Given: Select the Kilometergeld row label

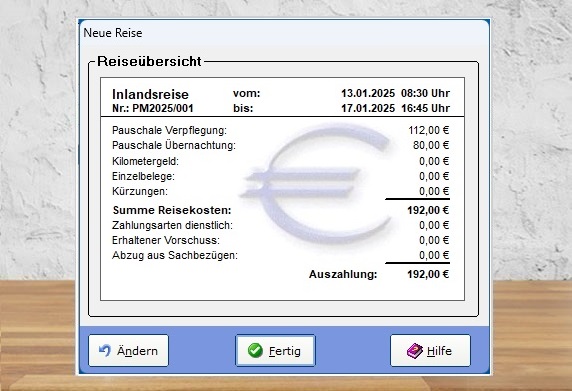Looking at the screenshot, I should tap(145, 161).
